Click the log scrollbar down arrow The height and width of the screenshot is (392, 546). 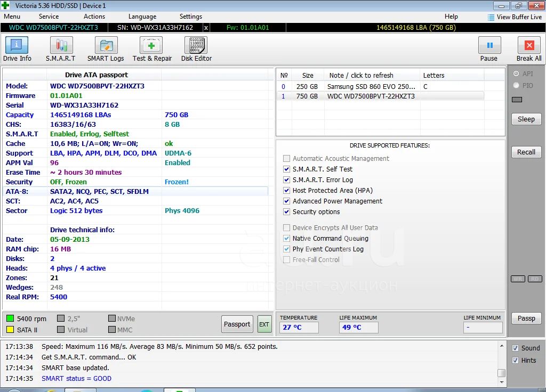(x=501, y=382)
